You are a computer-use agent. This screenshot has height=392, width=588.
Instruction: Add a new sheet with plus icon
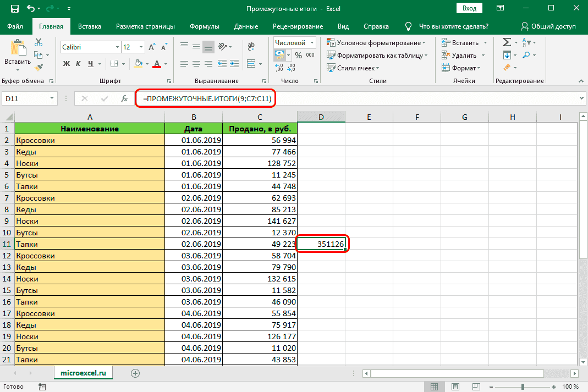[135, 373]
